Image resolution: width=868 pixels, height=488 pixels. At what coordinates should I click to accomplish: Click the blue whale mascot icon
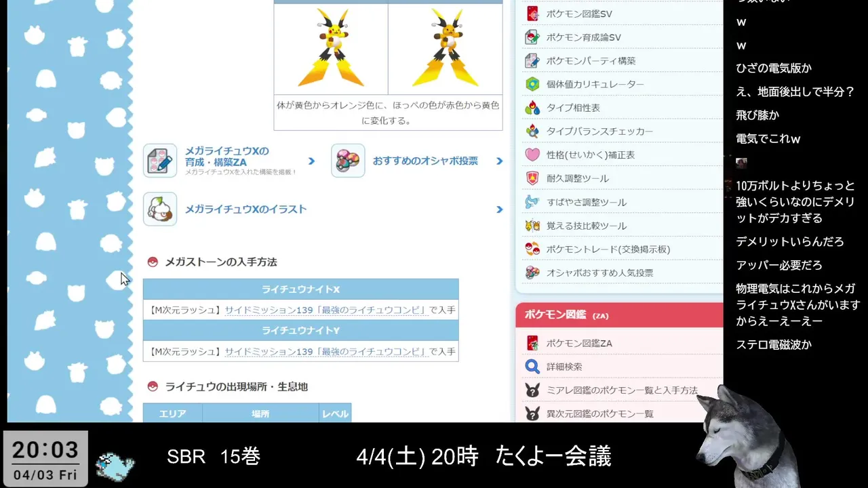tap(115, 466)
